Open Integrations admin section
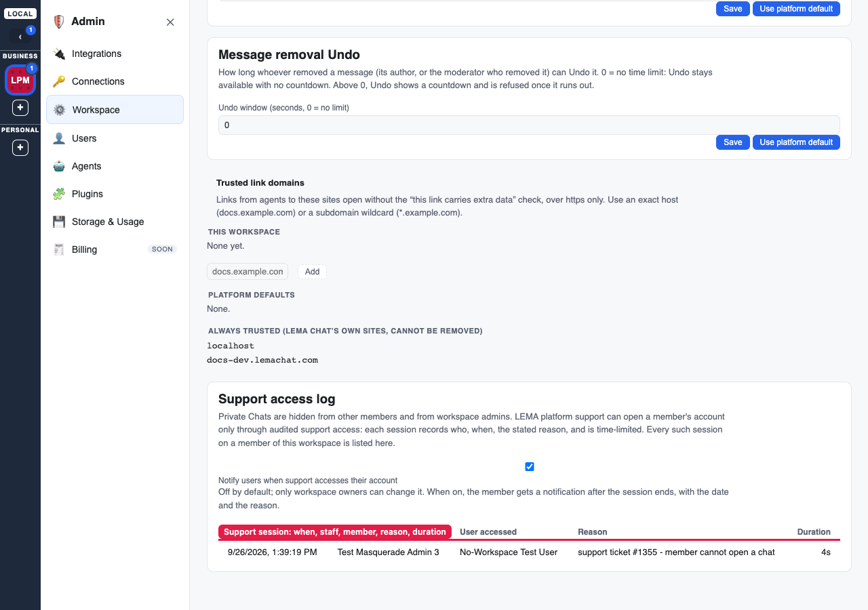The width and height of the screenshot is (868, 610). [x=115, y=54]
